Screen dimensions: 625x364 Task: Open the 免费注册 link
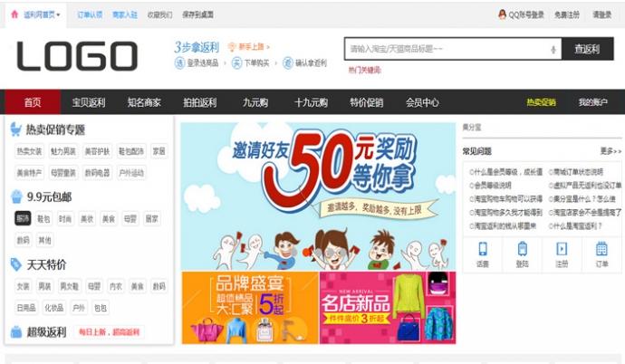567,15
